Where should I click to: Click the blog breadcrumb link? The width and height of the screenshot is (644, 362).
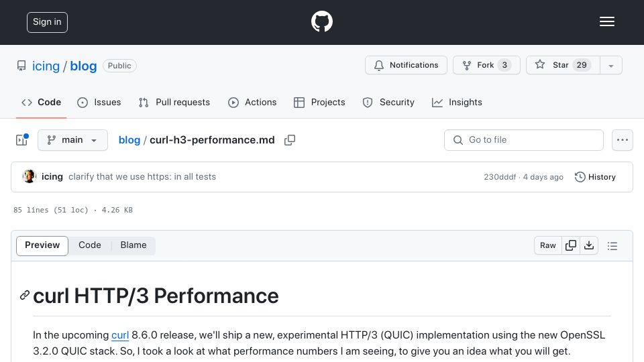129,140
